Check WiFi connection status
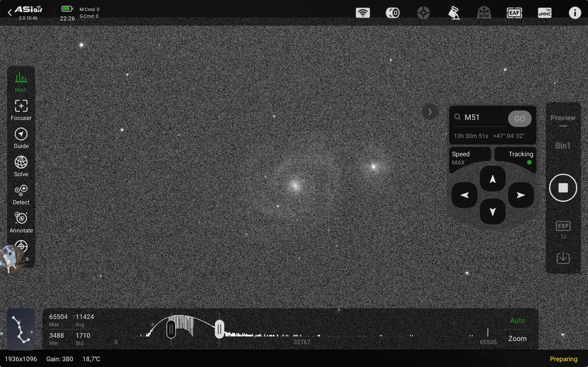The image size is (588, 367). pyautogui.click(x=363, y=13)
